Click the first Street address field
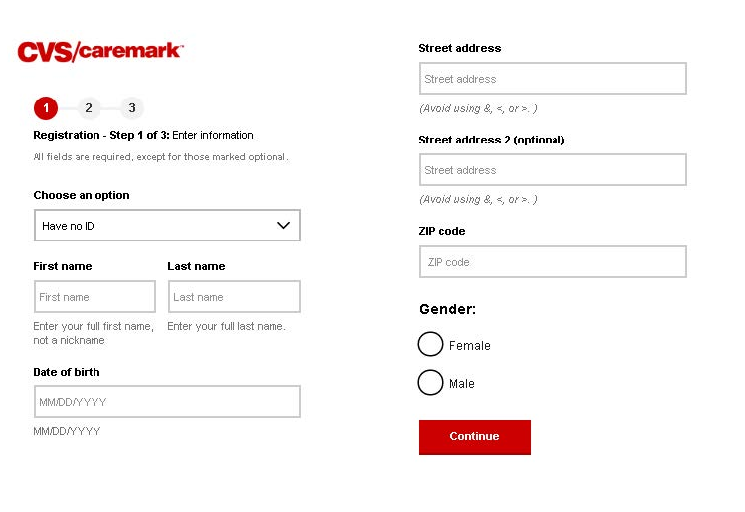This screenshot has width=745, height=512. tap(552, 79)
